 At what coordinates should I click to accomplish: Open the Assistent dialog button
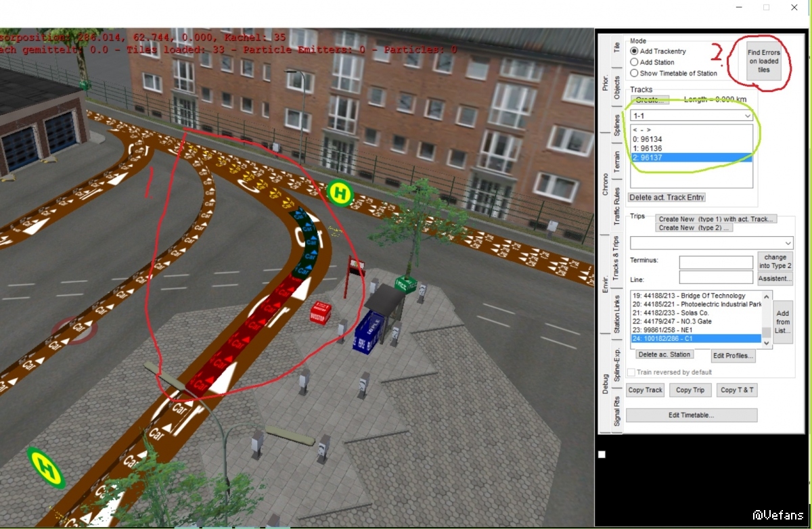[775, 279]
